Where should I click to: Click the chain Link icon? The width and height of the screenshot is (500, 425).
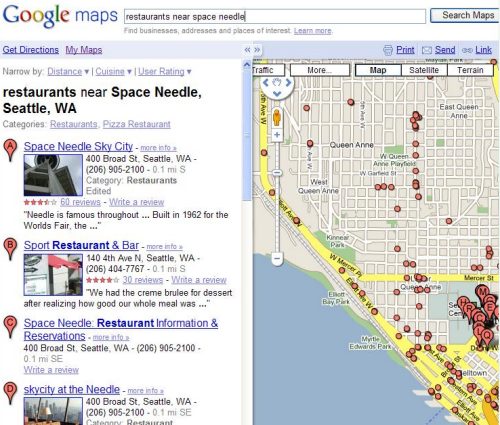[x=467, y=50]
